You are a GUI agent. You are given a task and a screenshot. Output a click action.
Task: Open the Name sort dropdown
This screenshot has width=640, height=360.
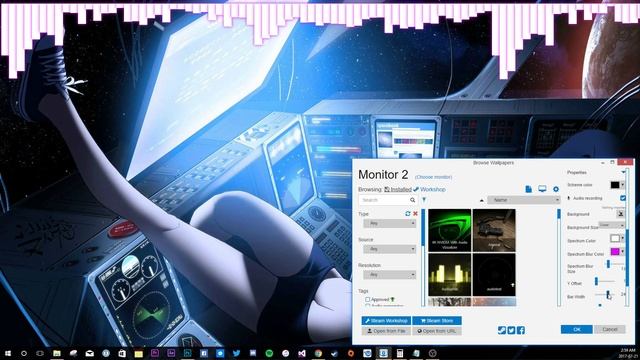[524, 200]
